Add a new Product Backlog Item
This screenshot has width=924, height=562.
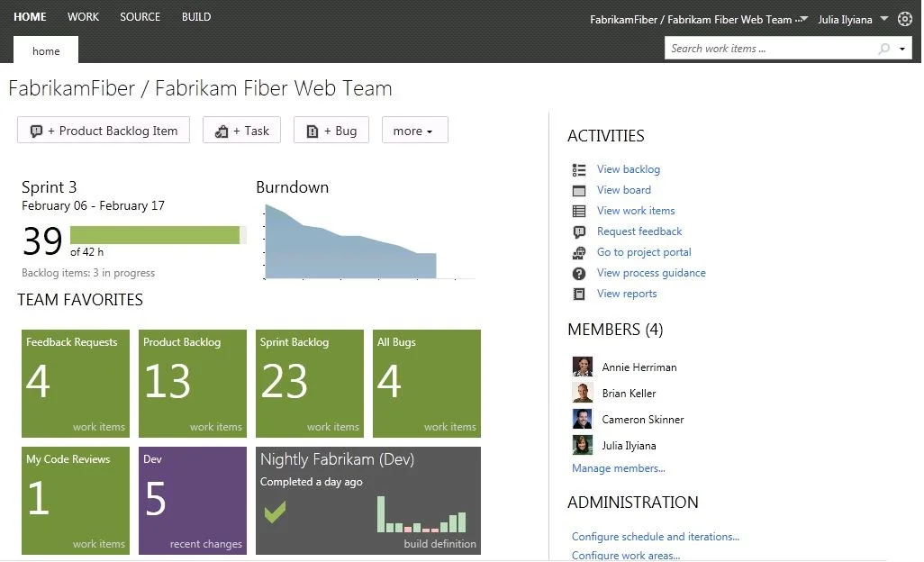[104, 131]
